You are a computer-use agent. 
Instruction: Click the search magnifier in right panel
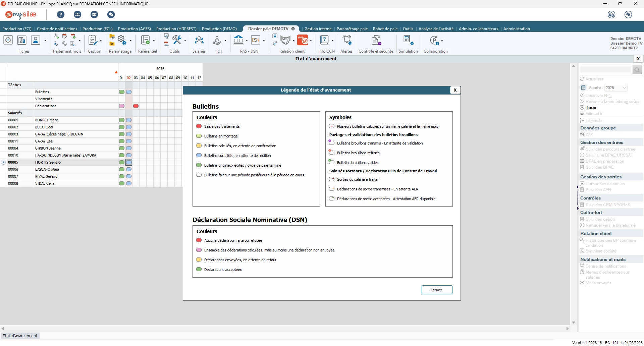point(637,70)
